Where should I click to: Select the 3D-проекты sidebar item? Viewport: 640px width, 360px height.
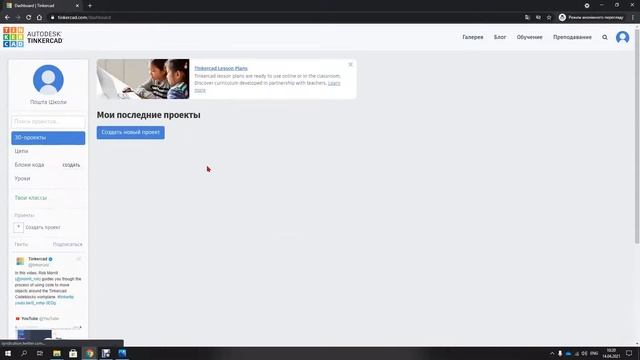tap(48, 138)
